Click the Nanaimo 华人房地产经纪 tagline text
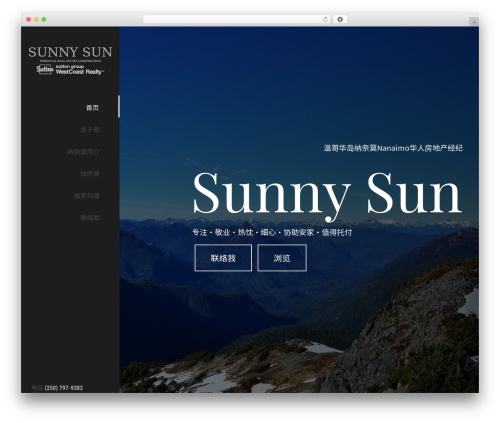This screenshot has width=500, height=423. (393, 148)
